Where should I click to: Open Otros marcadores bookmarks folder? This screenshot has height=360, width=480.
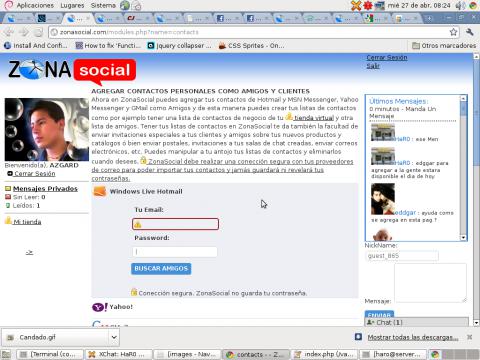pos(444,46)
